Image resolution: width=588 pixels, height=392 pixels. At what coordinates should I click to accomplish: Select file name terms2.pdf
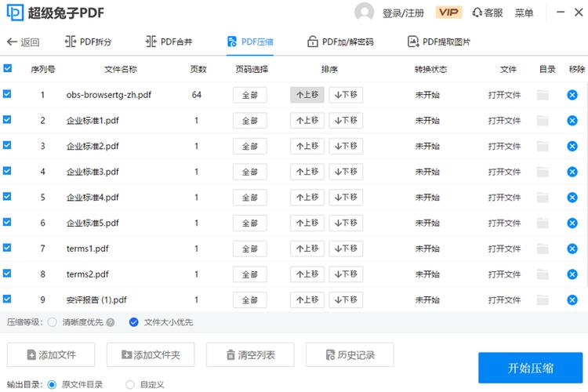click(87, 274)
